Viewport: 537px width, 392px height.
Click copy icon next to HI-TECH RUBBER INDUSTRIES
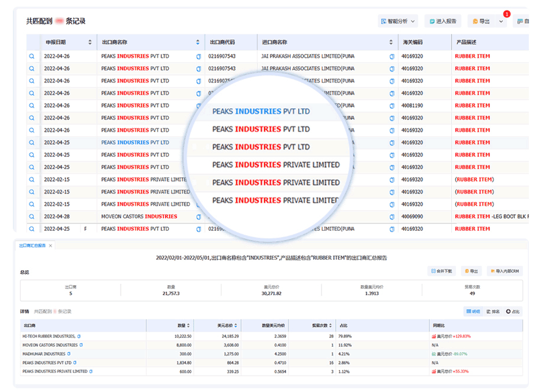(x=79, y=336)
